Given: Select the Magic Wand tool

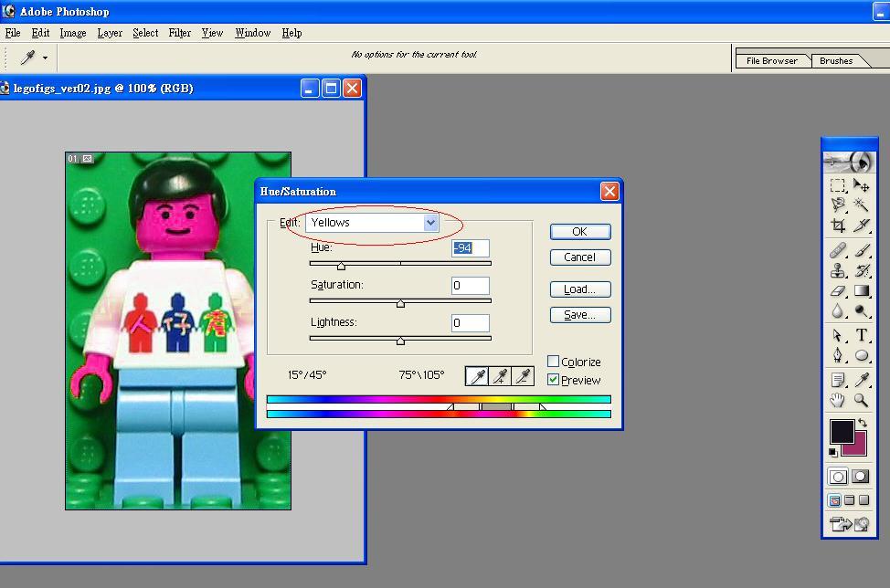Looking at the screenshot, I should pyautogui.click(x=861, y=205).
